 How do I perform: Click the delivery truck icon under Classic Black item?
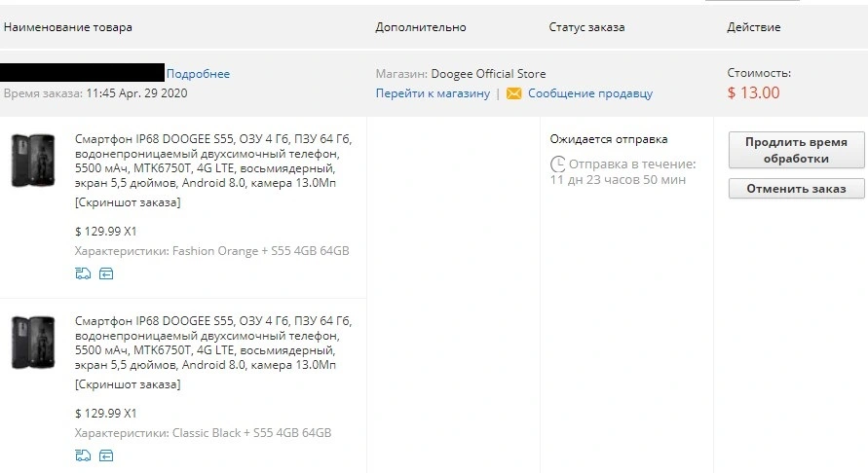tap(83, 455)
